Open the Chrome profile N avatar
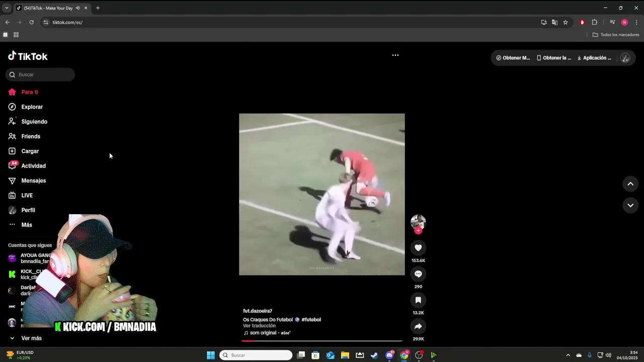This screenshot has height=362, width=644. point(624,22)
